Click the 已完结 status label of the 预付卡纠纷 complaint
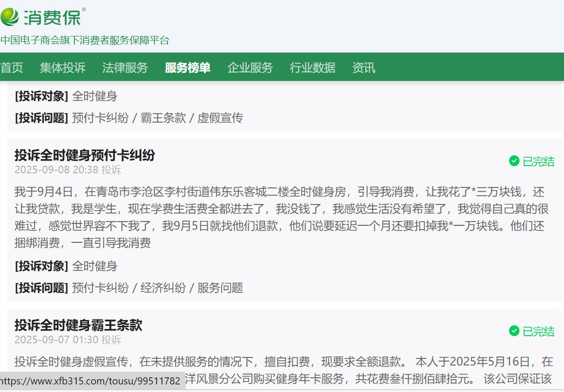The width and height of the screenshot is (564, 392). tap(538, 161)
